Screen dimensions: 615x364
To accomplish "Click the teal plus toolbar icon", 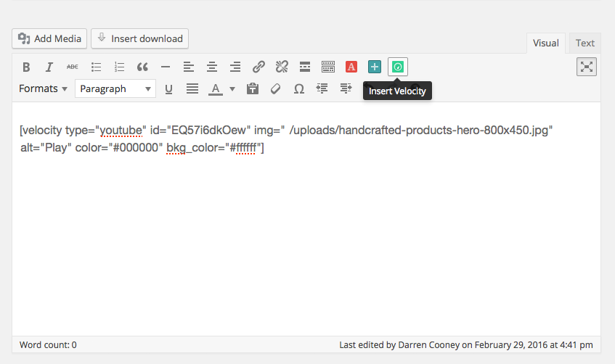I will pyautogui.click(x=375, y=67).
